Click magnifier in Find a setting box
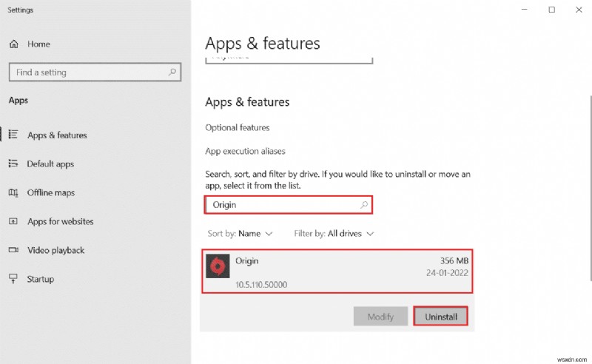The height and width of the screenshot is (364, 592). tap(172, 73)
